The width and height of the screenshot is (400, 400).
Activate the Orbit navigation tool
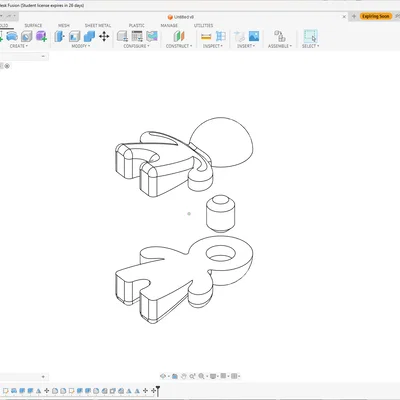163,376
